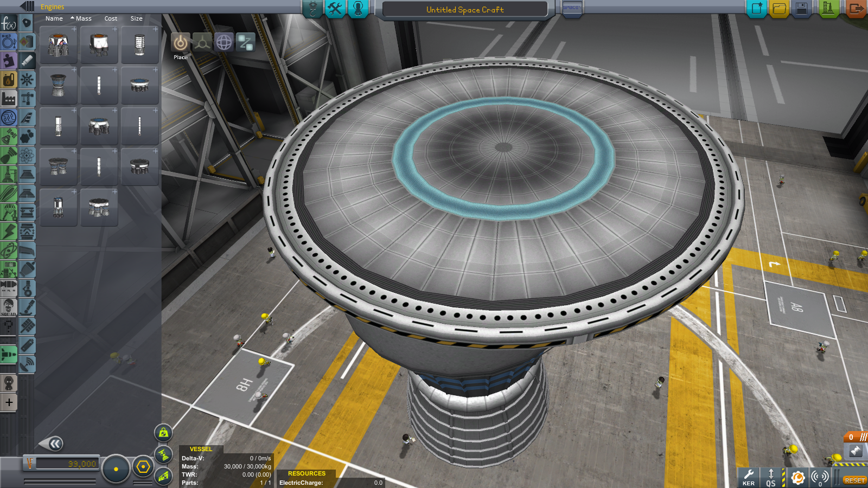Click the orange gear wrench toolbar icon
This screenshot has height=488, width=868.
coord(797,477)
